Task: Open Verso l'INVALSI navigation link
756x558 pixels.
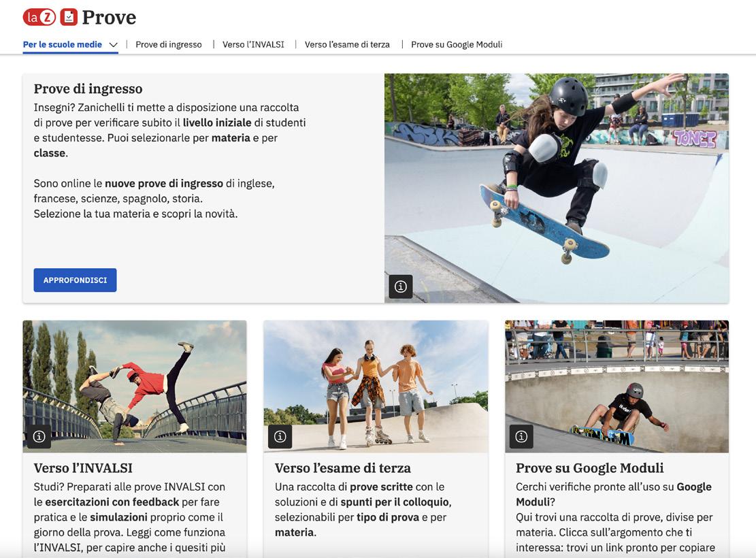Action: (253, 44)
